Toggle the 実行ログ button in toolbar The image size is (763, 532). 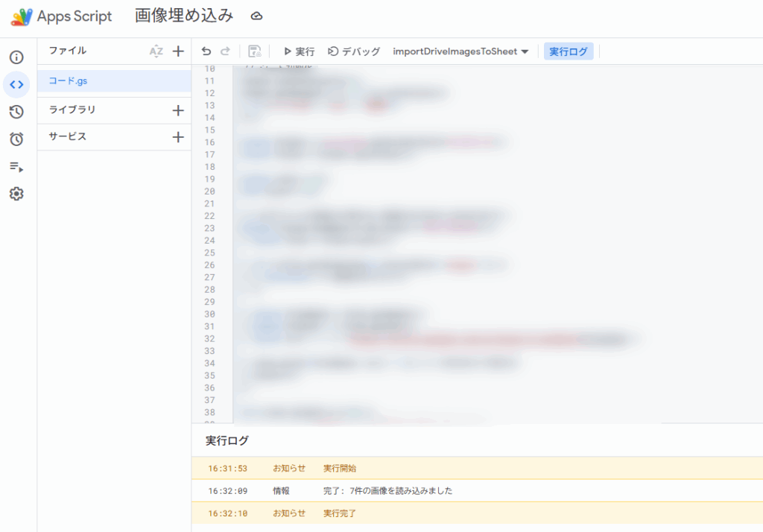click(x=569, y=51)
